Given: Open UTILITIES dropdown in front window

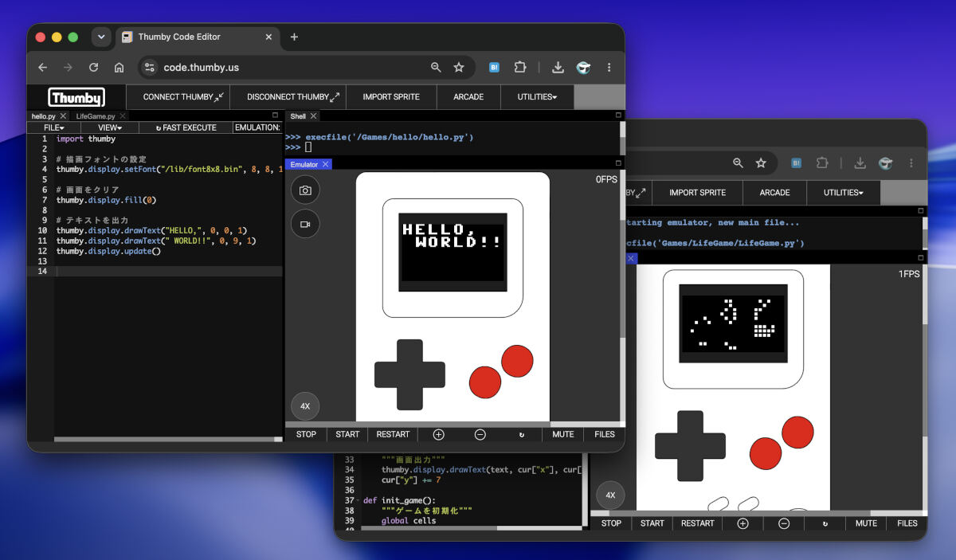Looking at the screenshot, I should click(x=537, y=97).
